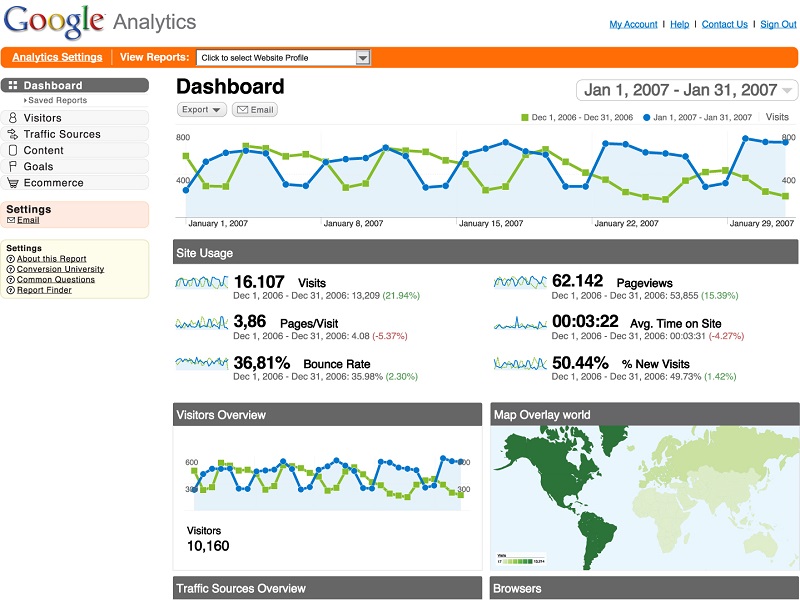Open the Ecommerce section in sidebar

[x=75, y=183]
